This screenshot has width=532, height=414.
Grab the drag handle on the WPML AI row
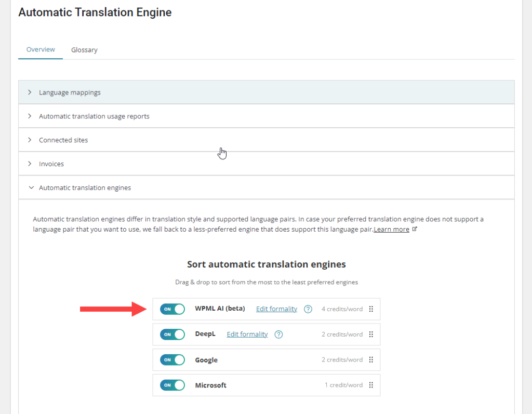pyautogui.click(x=371, y=309)
